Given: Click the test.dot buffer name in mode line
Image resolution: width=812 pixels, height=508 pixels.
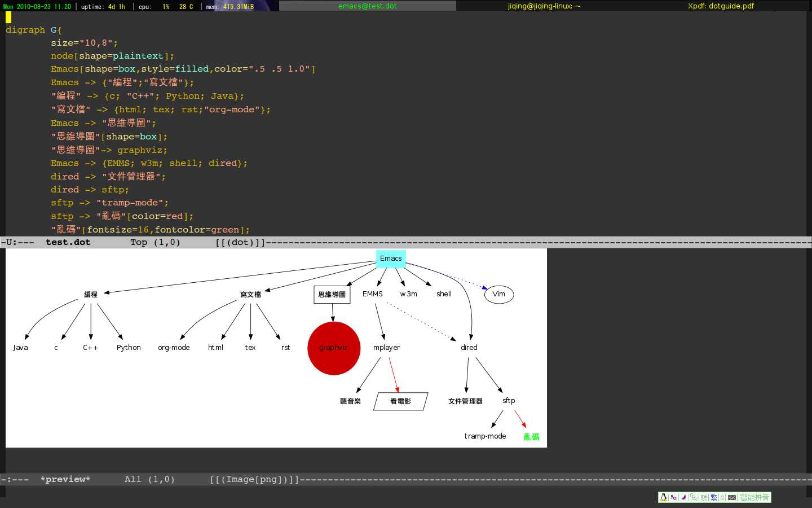Looking at the screenshot, I should [x=68, y=242].
